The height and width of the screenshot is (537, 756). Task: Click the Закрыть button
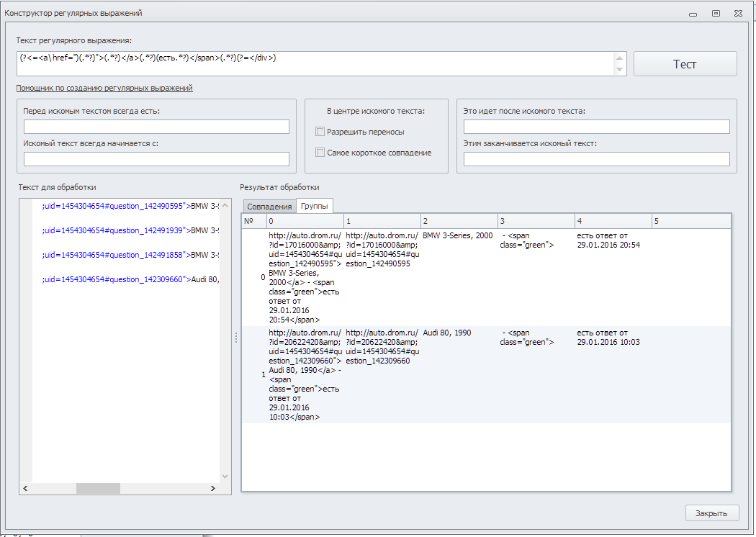tap(711, 513)
